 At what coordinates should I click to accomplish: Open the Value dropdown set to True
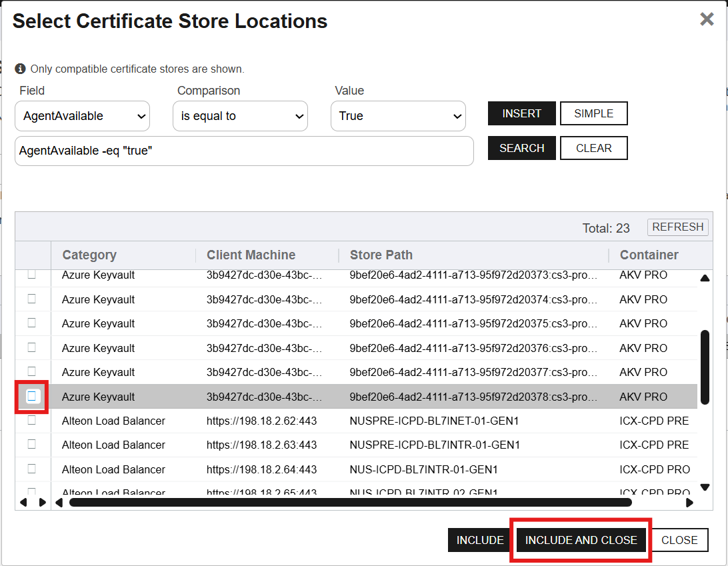(398, 116)
